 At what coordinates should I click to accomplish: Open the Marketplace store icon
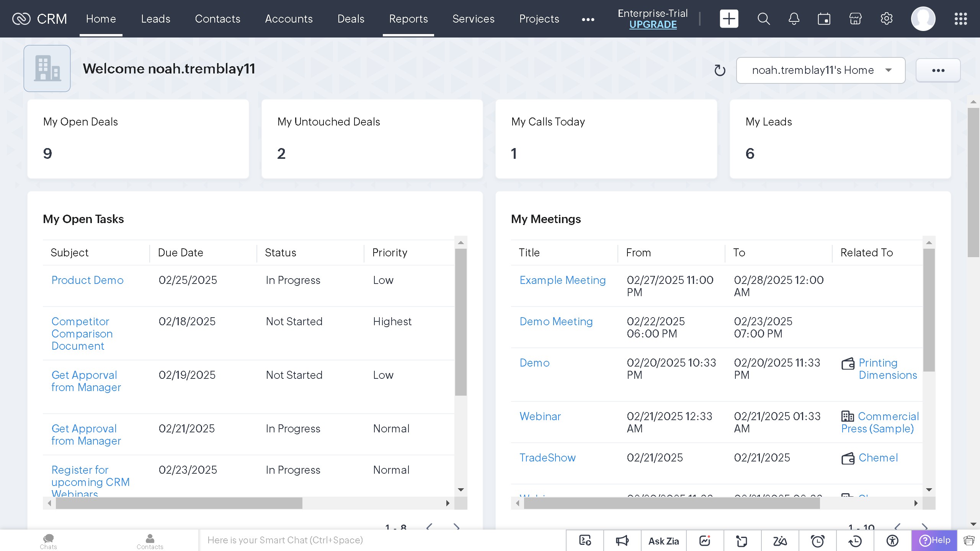coord(855,18)
